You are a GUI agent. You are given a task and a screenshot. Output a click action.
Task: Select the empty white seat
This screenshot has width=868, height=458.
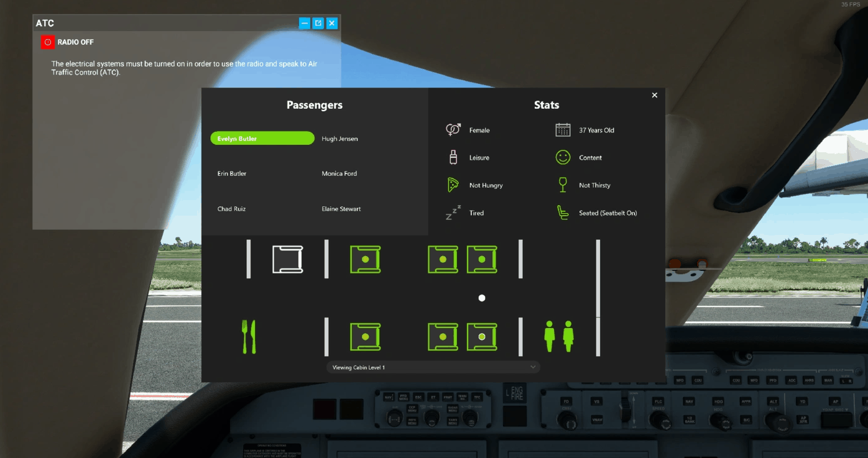(x=287, y=259)
